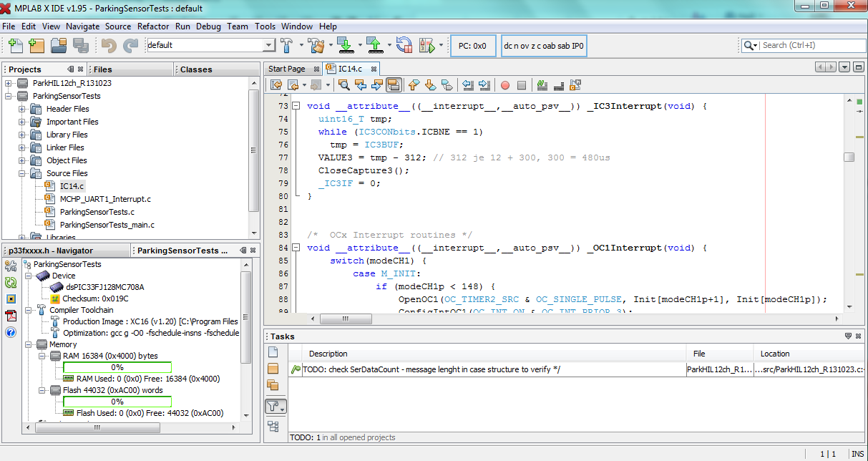Click the editor Shift Line Right icon

(x=484, y=85)
